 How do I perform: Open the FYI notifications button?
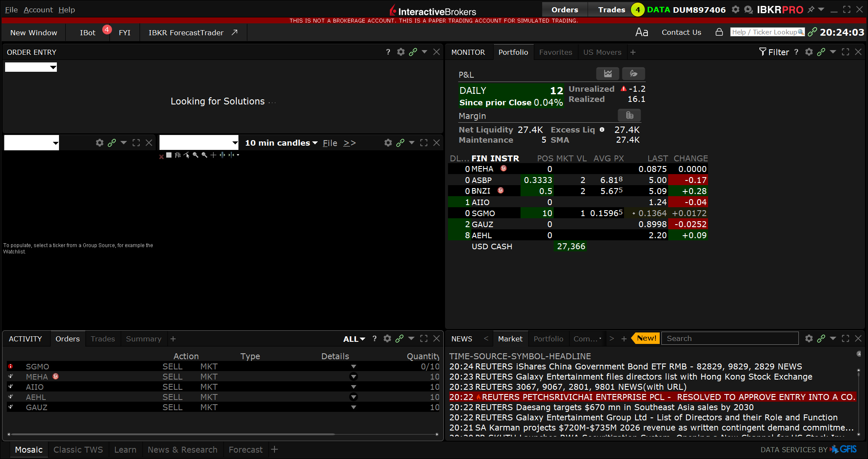click(x=124, y=32)
